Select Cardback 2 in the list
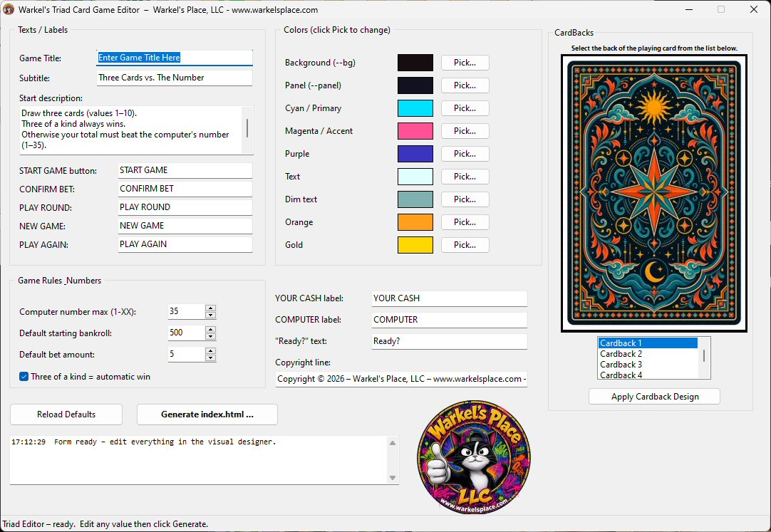This screenshot has height=532, width=771. [x=648, y=354]
